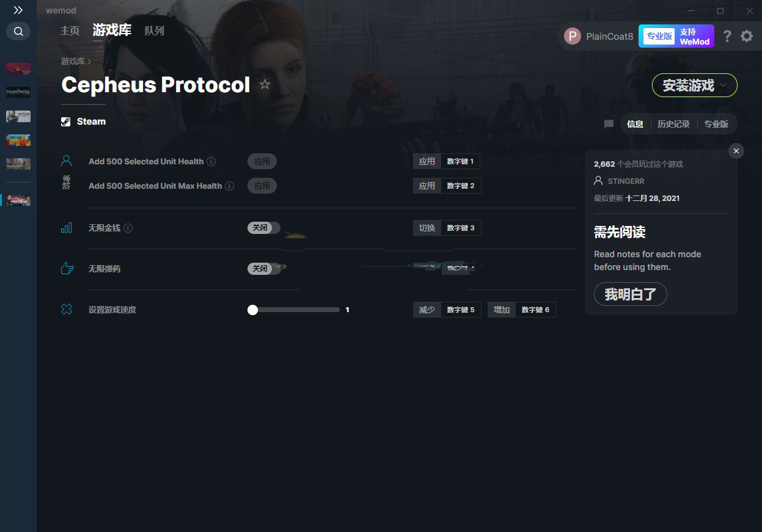Favorite Cepheus Protocol with the star icon
Viewport: 762px width, 532px height.
(265, 85)
